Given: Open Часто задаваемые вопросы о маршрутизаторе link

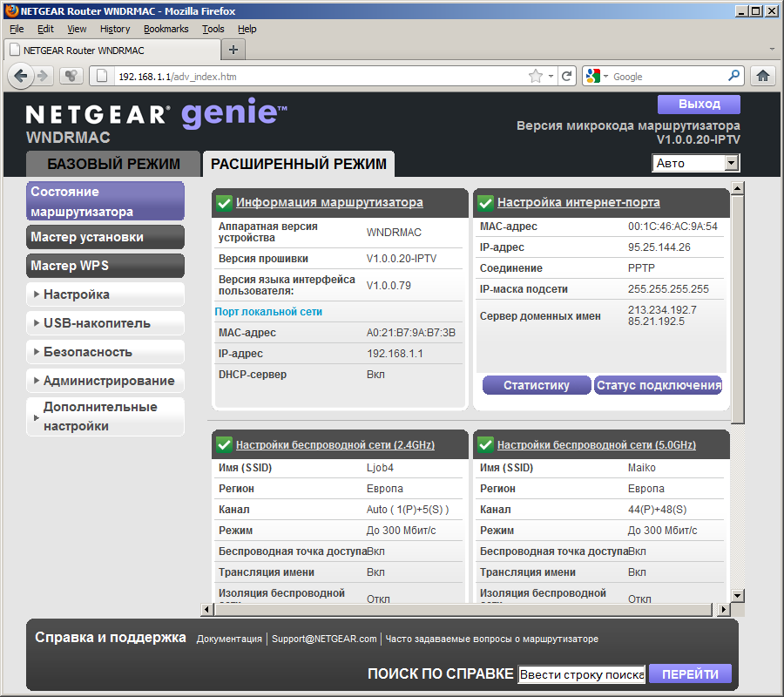Looking at the screenshot, I should tap(491, 639).
